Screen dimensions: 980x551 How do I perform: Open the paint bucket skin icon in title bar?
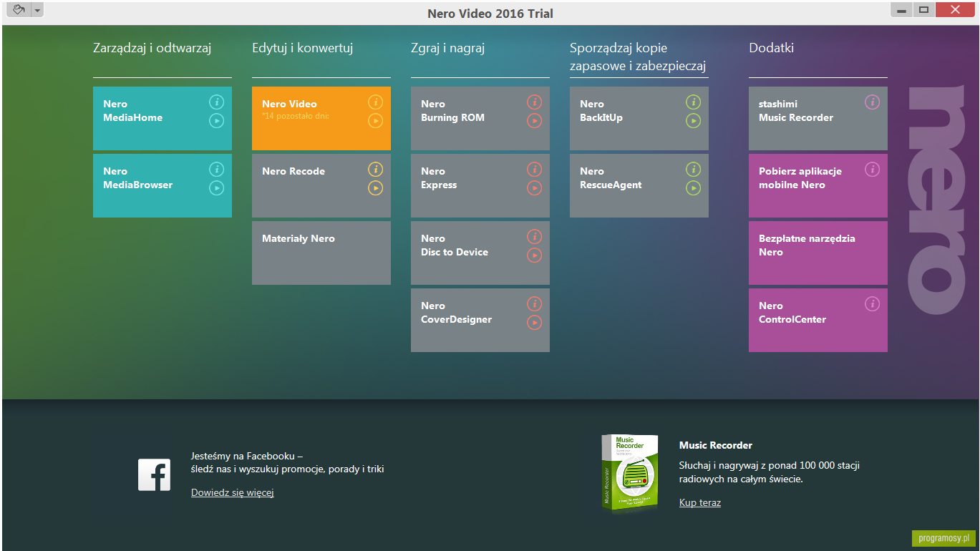tap(19, 10)
